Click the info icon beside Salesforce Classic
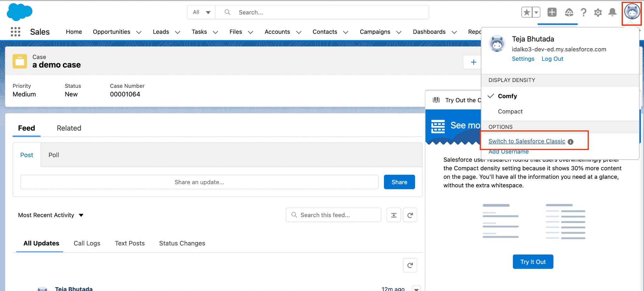This screenshot has width=644, height=291. (x=571, y=142)
